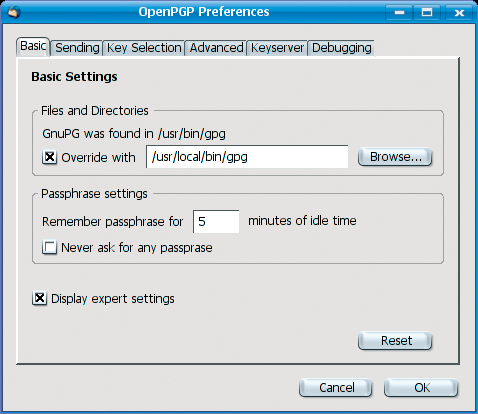Enable Never ask for any passphrase
This screenshot has width=478, height=414.
(49, 248)
